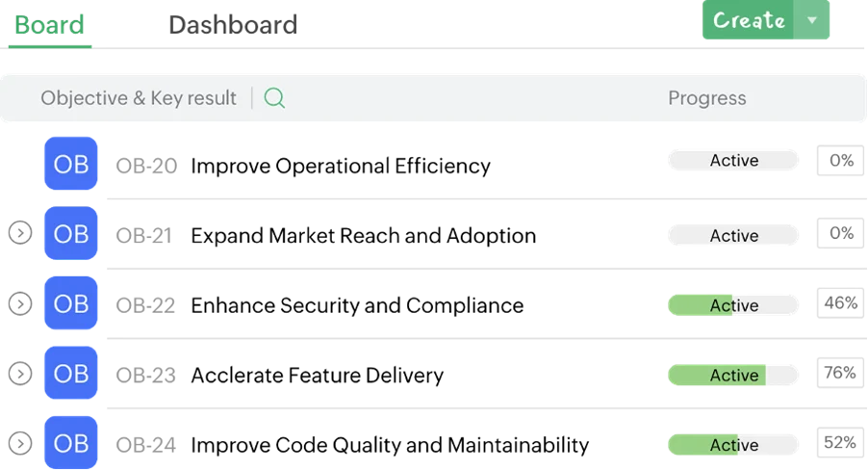Expand the fourth objective row's chevron
The width and height of the screenshot is (868, 470).
coord(20,374)
